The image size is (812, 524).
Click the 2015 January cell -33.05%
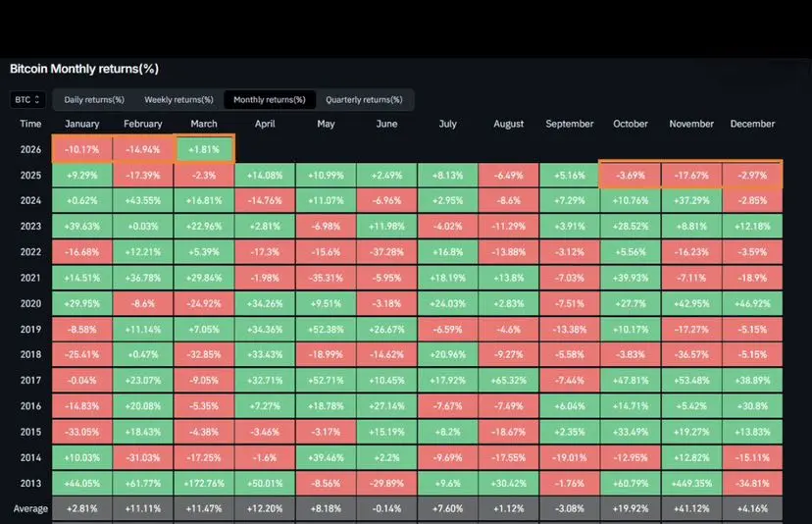82,432
